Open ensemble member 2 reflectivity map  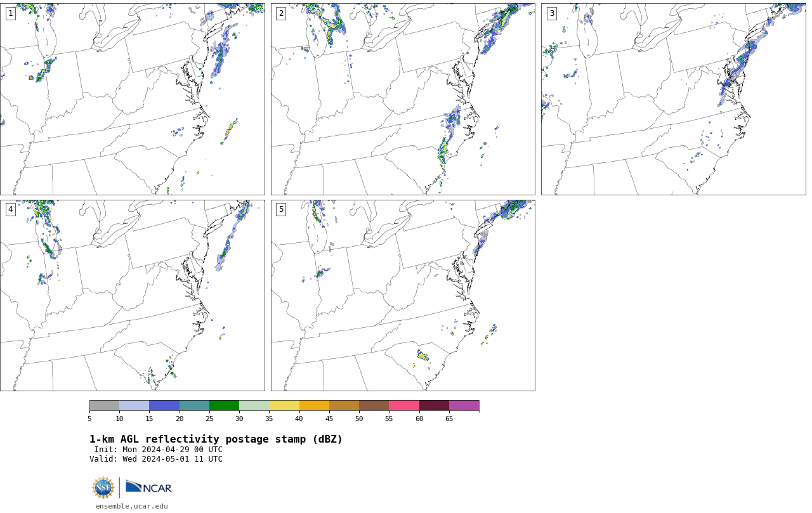[x=403, y=99]
